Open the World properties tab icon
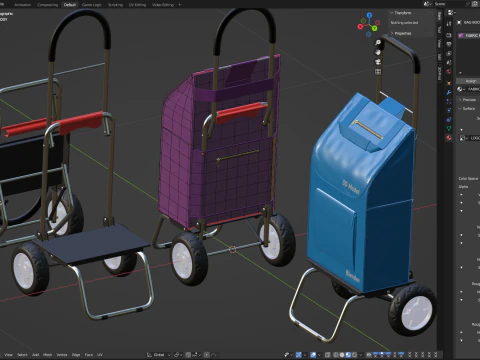This screenshot has height=360, width=480. 449,72
